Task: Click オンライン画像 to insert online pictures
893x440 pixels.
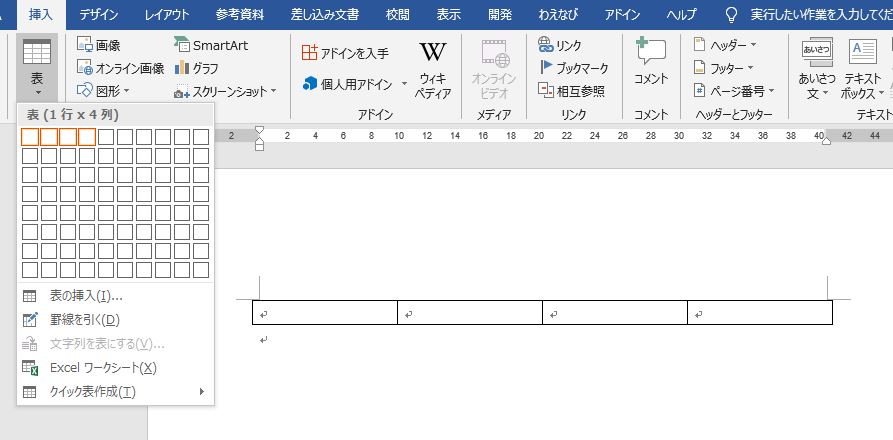Action: tap(120, 68)
